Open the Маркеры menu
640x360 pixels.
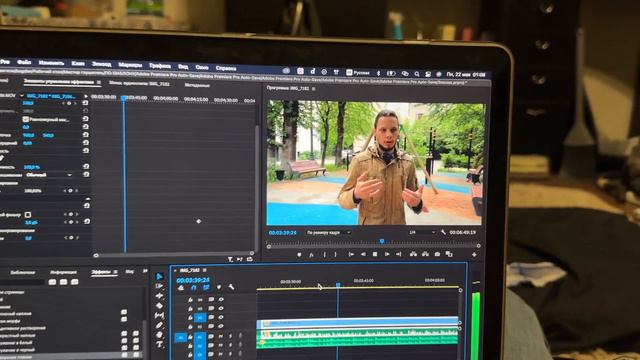[130, 64]
